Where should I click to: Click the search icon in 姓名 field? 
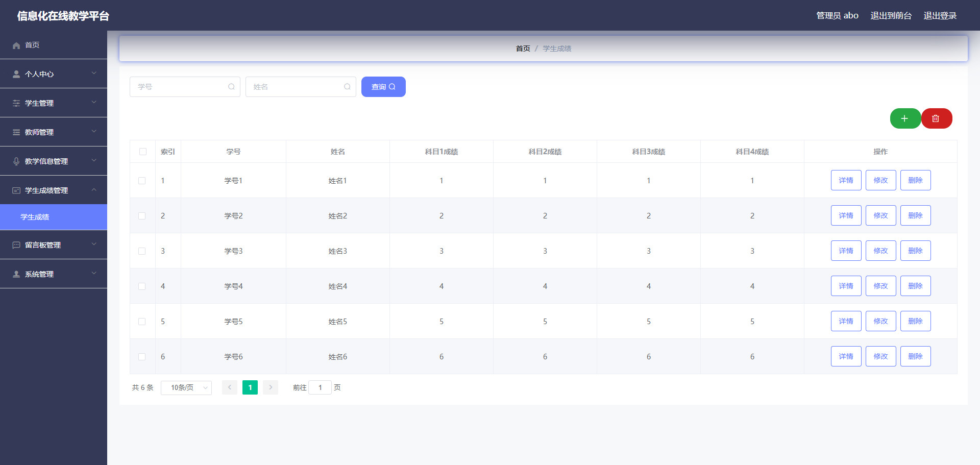(x=347, y=87)
